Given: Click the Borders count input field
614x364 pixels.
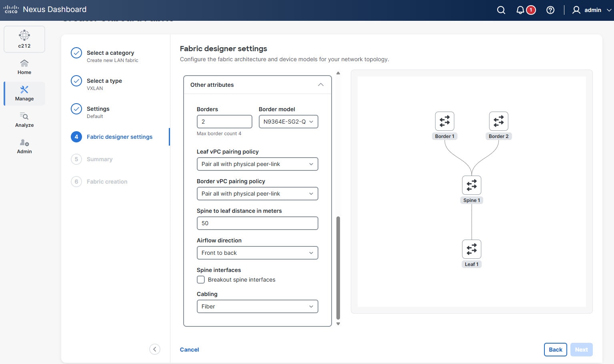Looking at the screenshot, I should pyautogui.click(x=224, y=122).
